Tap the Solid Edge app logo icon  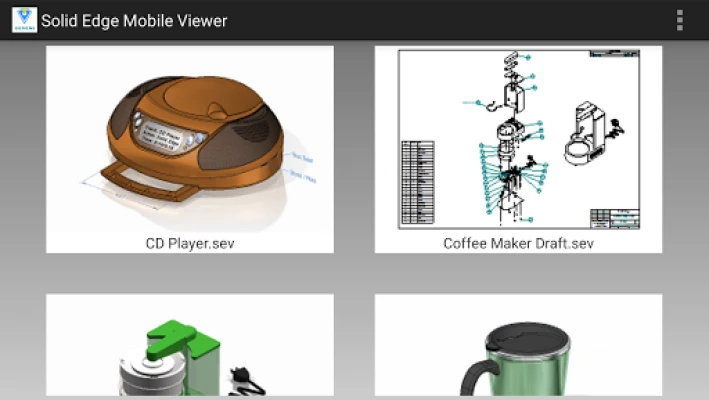click(24, 20)
